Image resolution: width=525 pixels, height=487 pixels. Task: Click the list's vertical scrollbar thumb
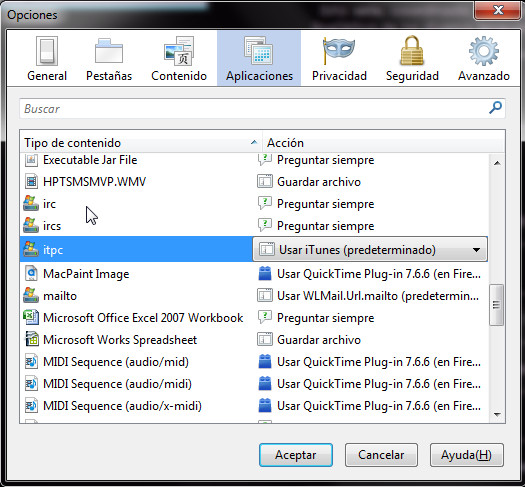click(x=496, y=305)
